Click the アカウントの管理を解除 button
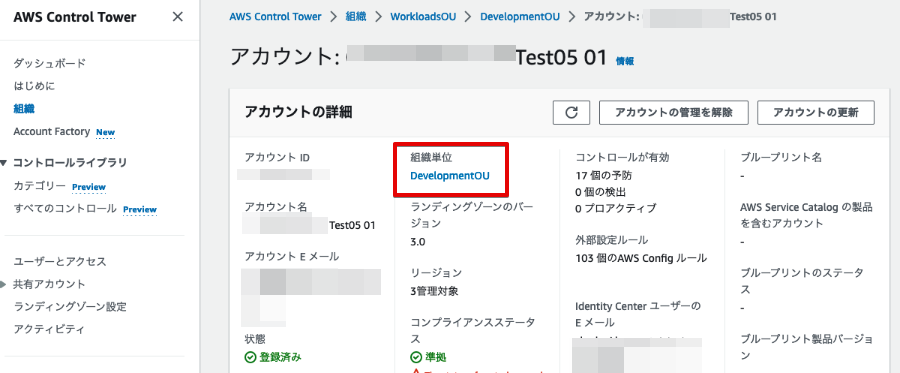This screenshot has width=900, height=373. click(x=674, y=112)
